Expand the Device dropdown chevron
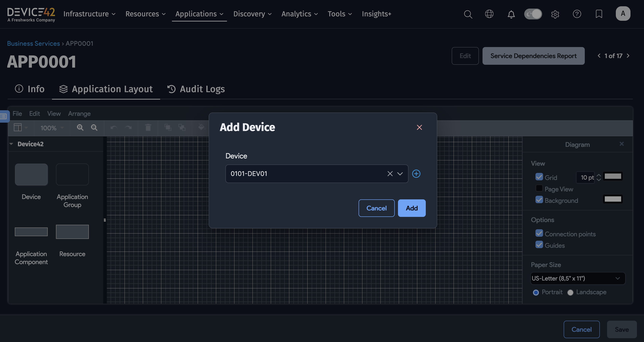This screenshot has width=644, height=342. click(x=400, y=173)
